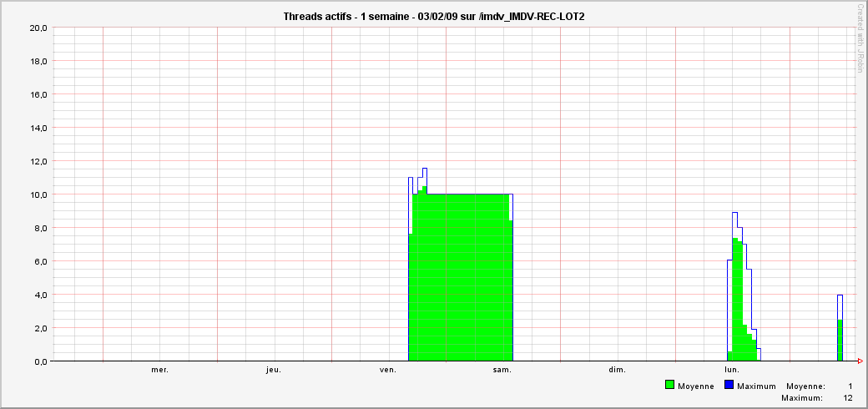Click the Maximum value 12 in the summary
868x409 pixels.
[x=848, y=398]
